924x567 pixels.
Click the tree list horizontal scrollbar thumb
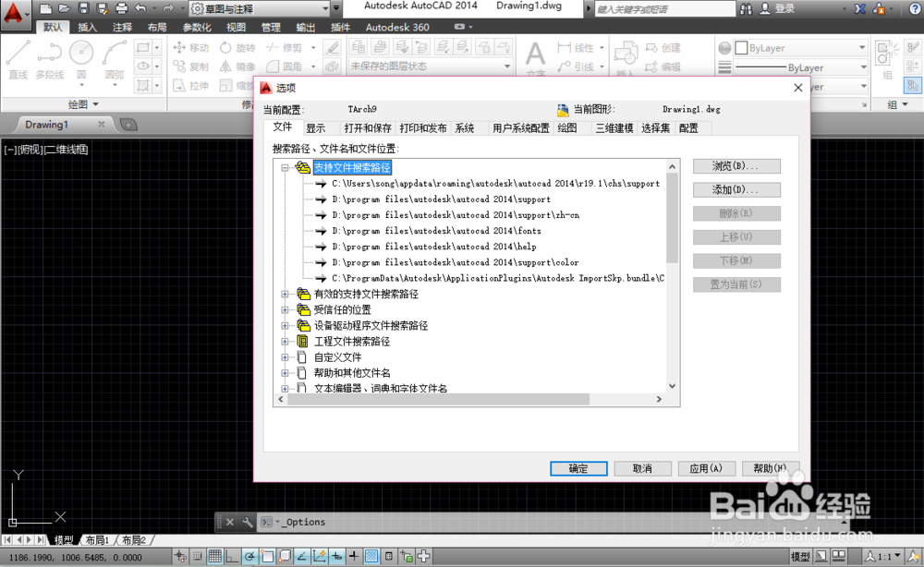pyautogui.click(x=438, y=399)
